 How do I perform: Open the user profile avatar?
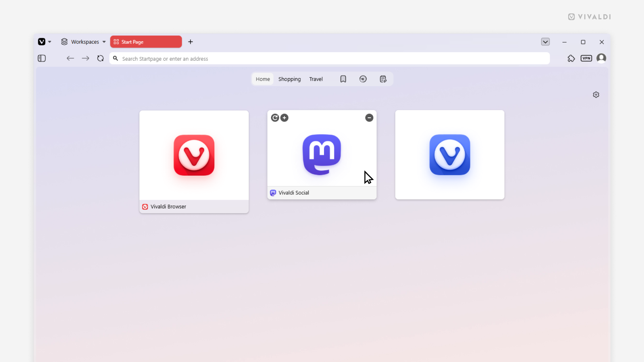[x=601, y=58]
